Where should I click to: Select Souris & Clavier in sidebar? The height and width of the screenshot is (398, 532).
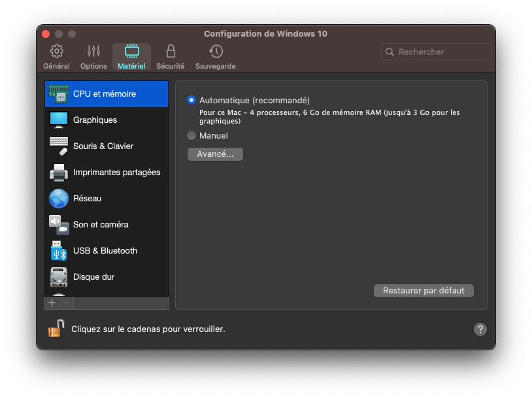(x=107, y=146)
